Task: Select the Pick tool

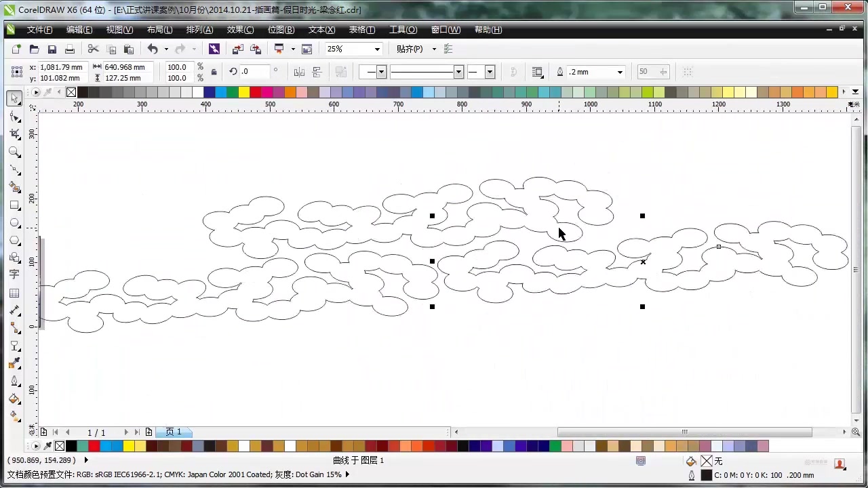Action: tap(15, 98)
